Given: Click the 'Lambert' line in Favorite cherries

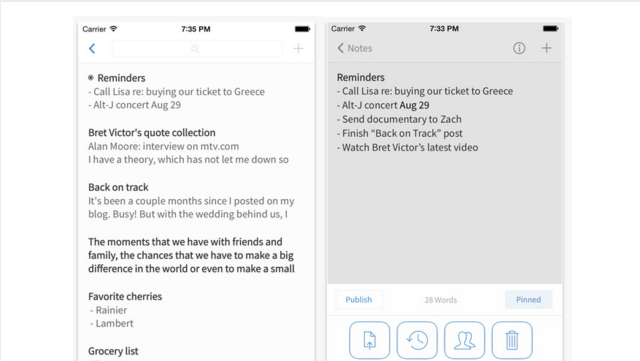Looking at the screenshot, I should 112,323.
